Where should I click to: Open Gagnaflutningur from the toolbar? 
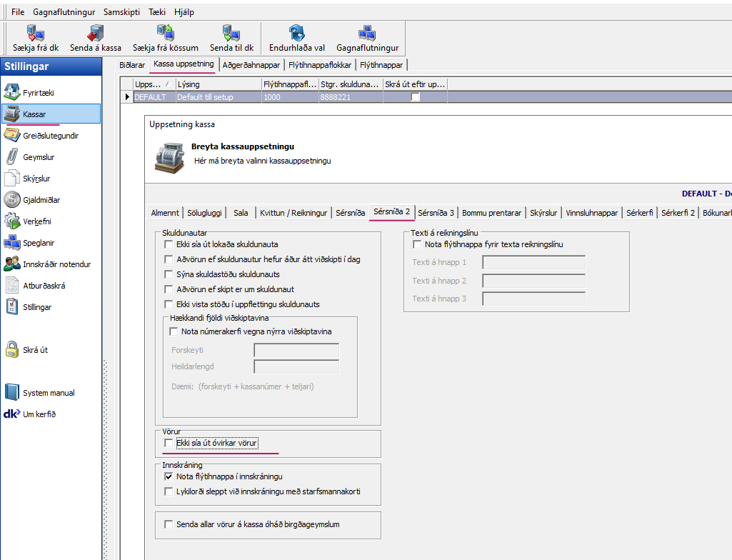pos(367,33)
